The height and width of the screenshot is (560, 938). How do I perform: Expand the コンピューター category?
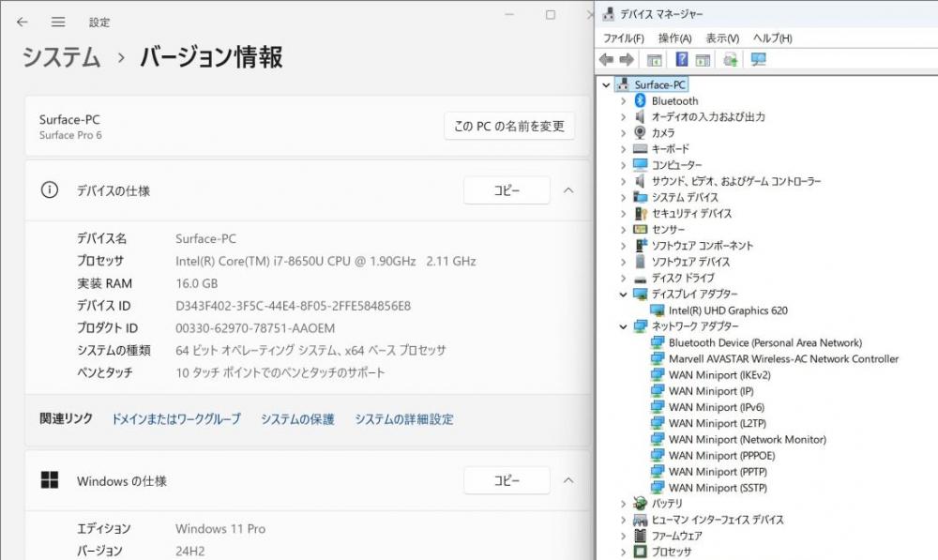coord(624,165)
